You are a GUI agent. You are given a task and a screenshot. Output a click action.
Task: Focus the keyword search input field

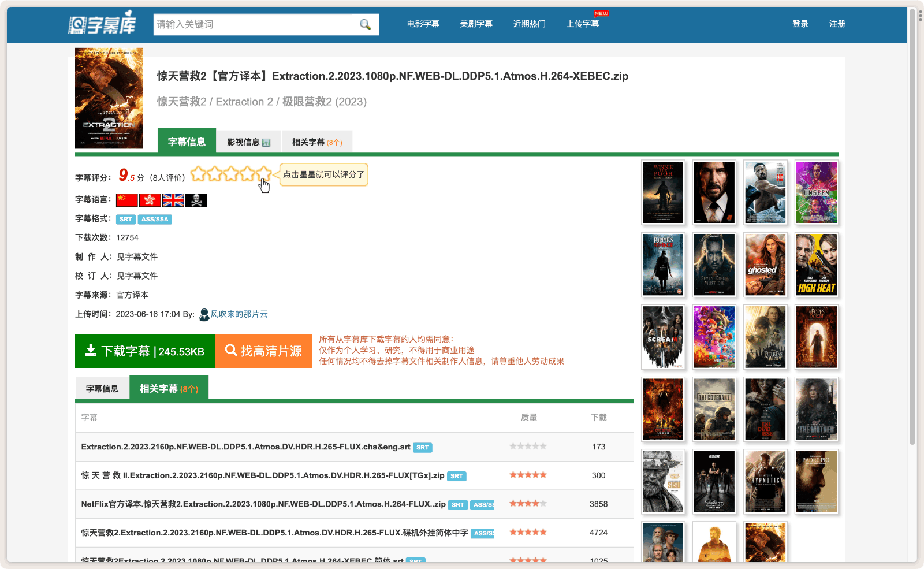click(x=254, y=24)
